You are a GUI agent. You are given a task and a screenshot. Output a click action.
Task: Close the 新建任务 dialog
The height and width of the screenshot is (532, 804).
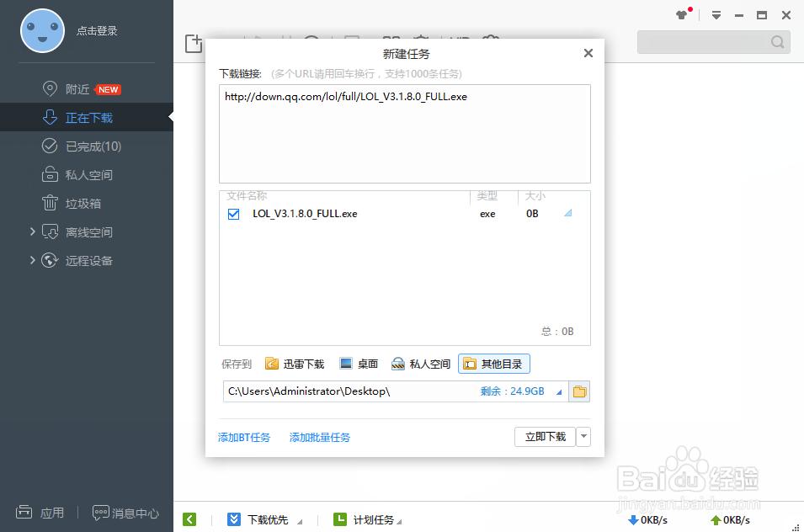pos(588,53)
